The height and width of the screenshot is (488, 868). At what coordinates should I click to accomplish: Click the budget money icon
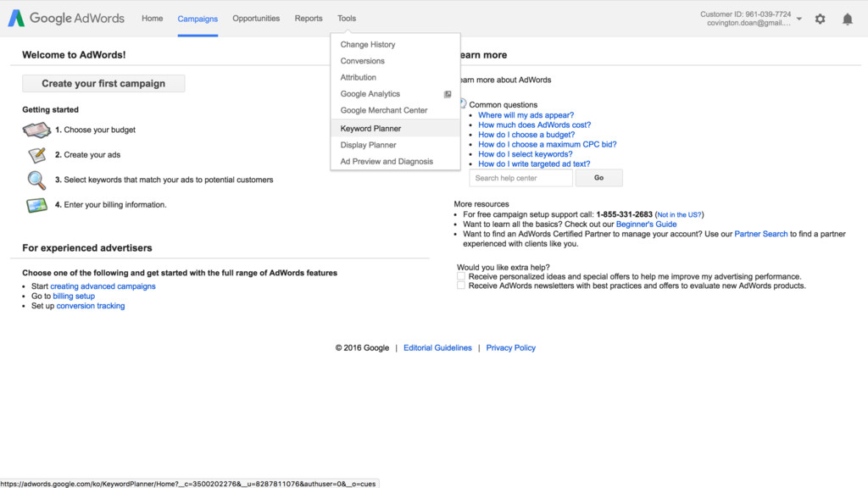(x=36, y=130)
